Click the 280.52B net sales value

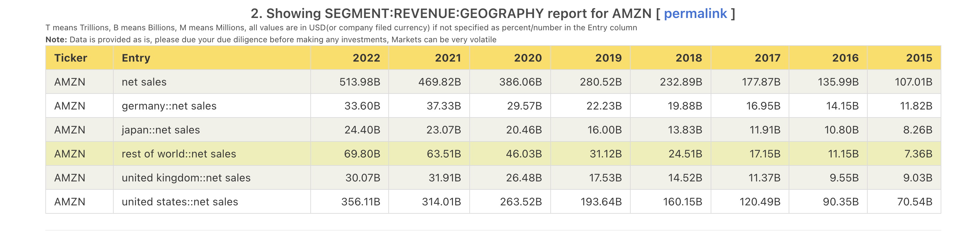point(601,82)
